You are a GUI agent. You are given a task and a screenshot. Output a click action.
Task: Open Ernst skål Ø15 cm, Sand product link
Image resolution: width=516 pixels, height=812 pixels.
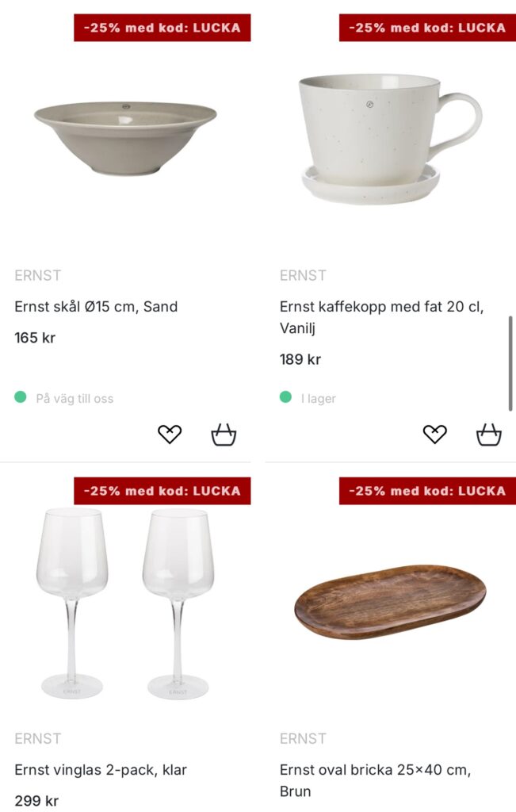[96, 306]
